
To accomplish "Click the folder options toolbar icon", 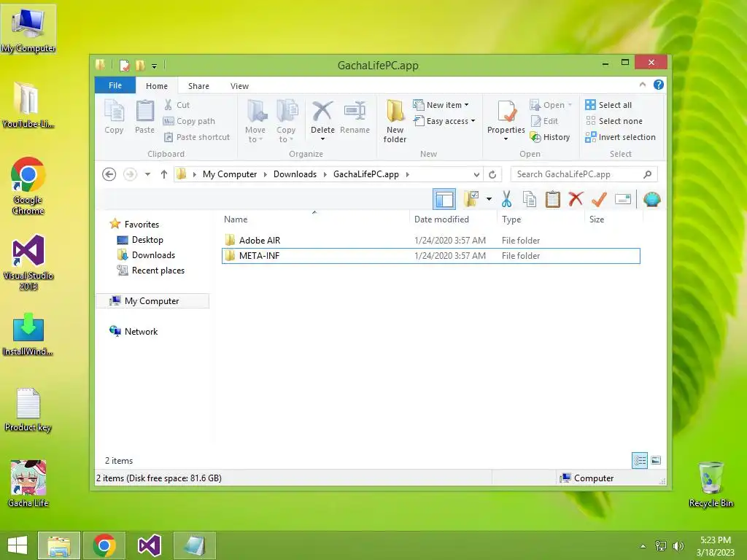I will (471, 199).
